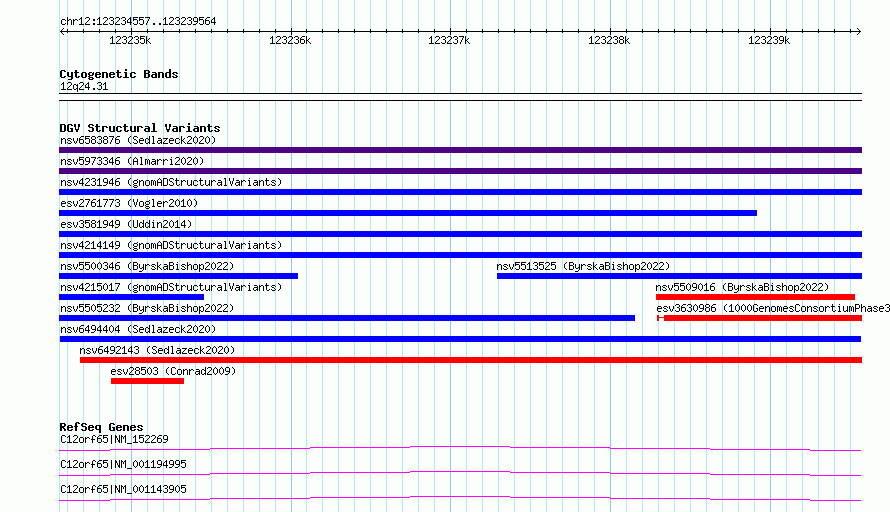Select the purple bar under nsv5973346
Viewport: 890px width, 512px height.
(x=460, y=171)
